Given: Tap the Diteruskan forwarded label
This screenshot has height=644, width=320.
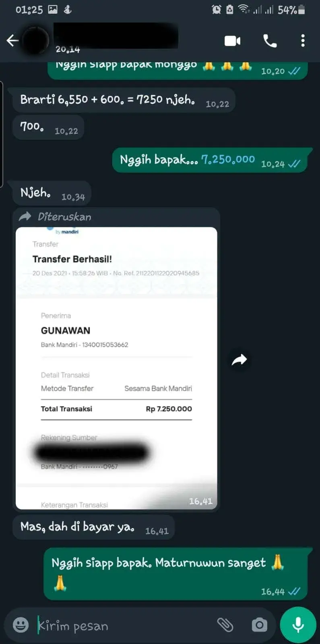Looking at the screenshot, I should (x=64, y=217).
